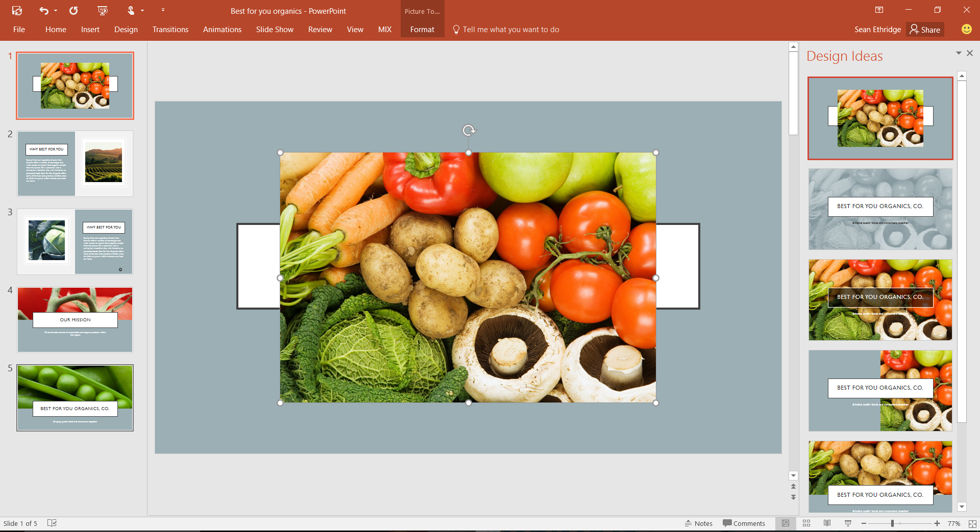
Task: Click the Sean Ethridge account name
Action: tap(877, 30)
